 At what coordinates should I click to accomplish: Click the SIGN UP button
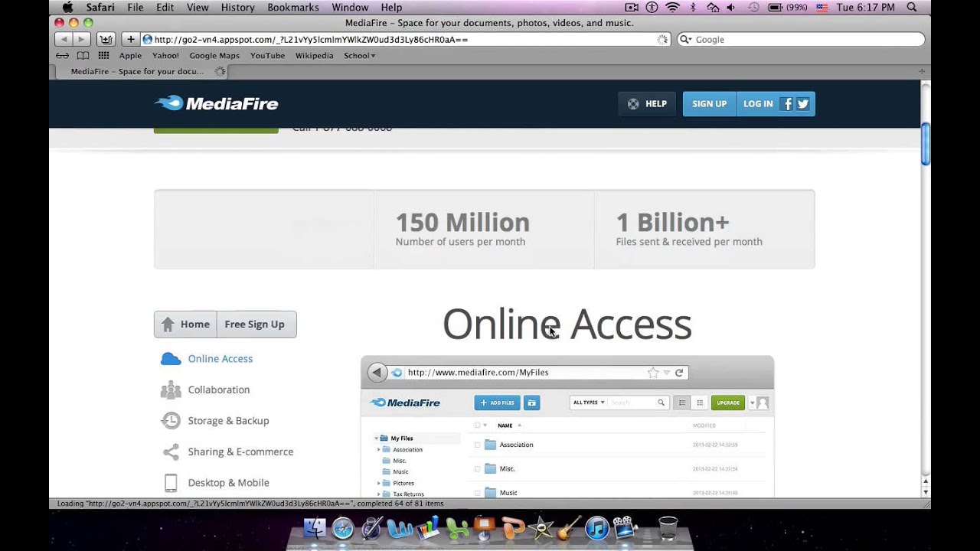(709, 104)
